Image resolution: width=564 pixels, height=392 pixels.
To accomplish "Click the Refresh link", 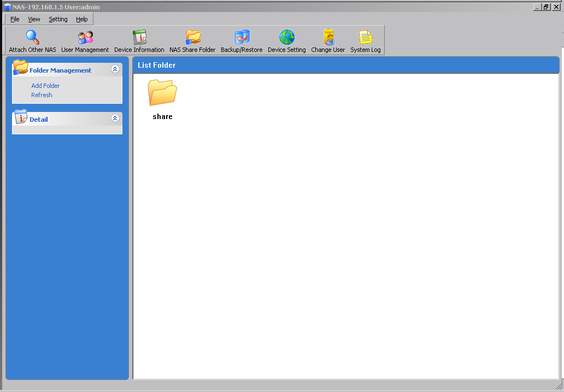I will pos(42,95).
